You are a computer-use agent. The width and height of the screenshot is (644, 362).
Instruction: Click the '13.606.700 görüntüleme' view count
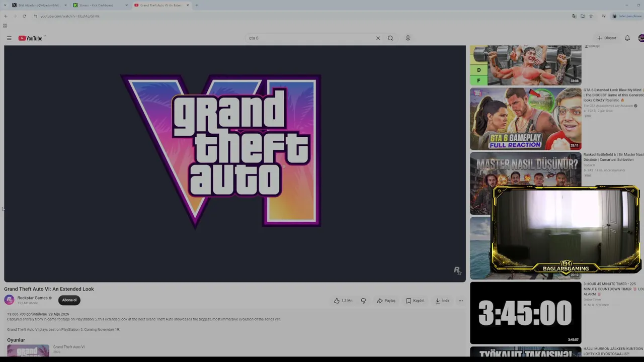click(x=26, y=314)
